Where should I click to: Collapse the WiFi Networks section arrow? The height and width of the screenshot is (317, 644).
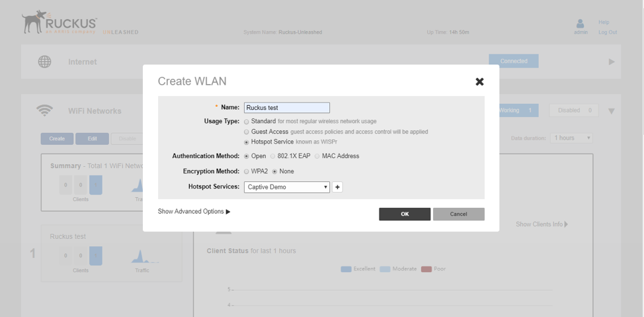point(611,111)
